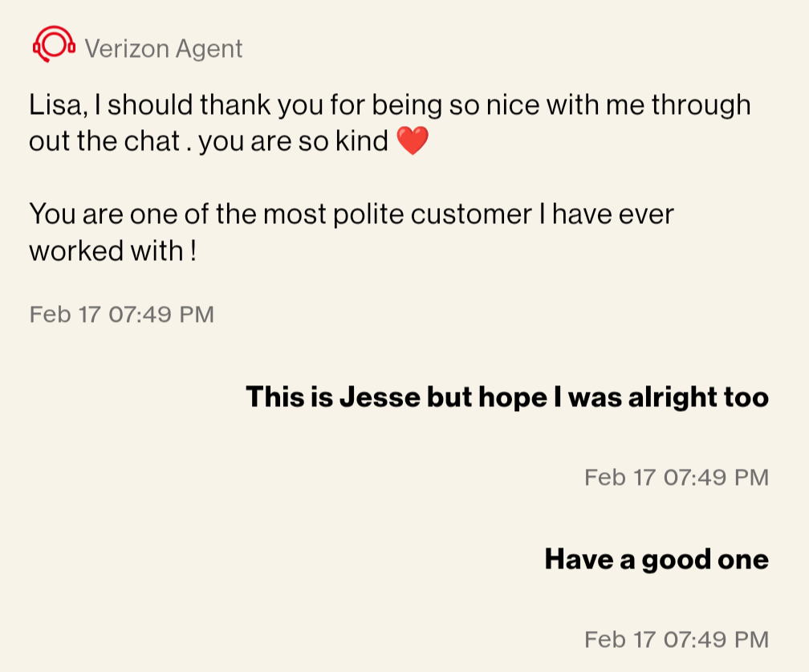The height and width of the screenshot is (672, 809).
Task: Click timestamp under the agent's message
Action: [x=122, y=314]
